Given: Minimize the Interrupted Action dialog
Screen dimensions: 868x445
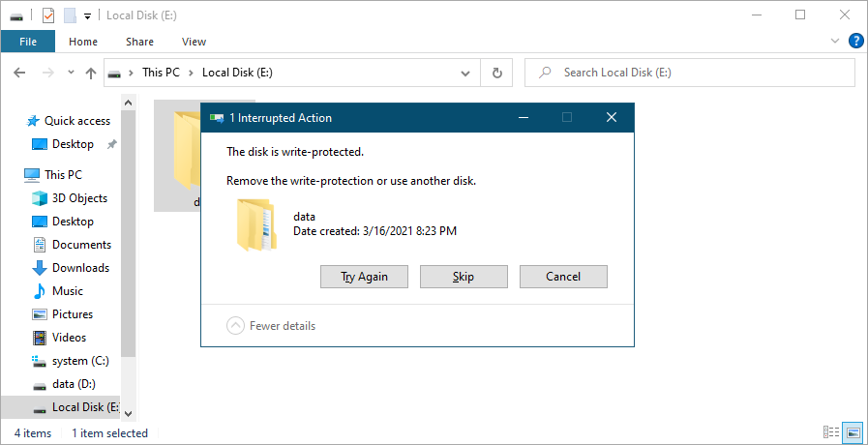Looking at the screenshot, I should tap(524, 117).
